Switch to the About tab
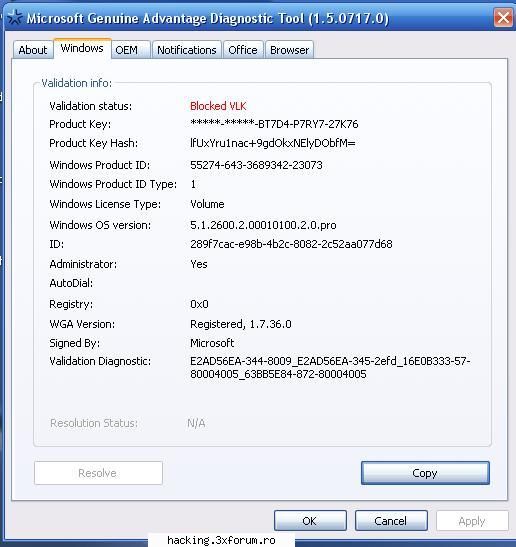Viewport: 516px width, 547px height. tap(33, 50)
